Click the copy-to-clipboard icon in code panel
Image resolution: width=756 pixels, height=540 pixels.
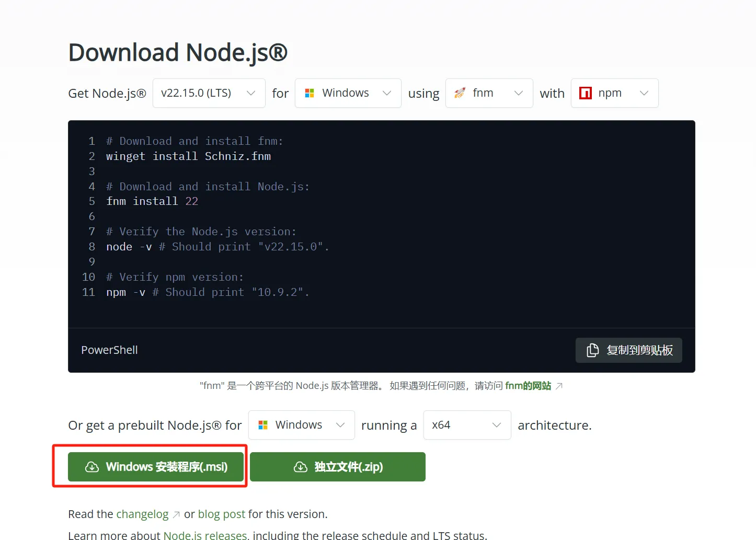click(x=592, y=350)
